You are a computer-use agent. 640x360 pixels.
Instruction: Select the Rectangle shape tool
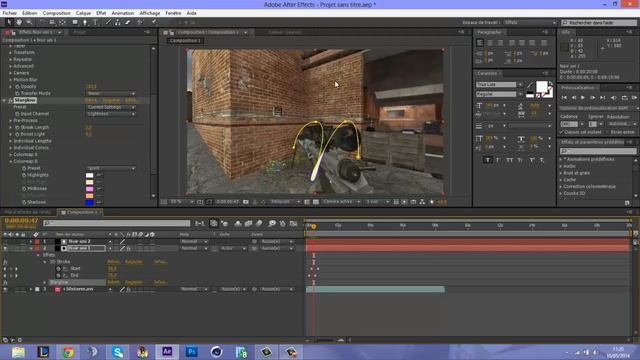(x=75, y=22)
